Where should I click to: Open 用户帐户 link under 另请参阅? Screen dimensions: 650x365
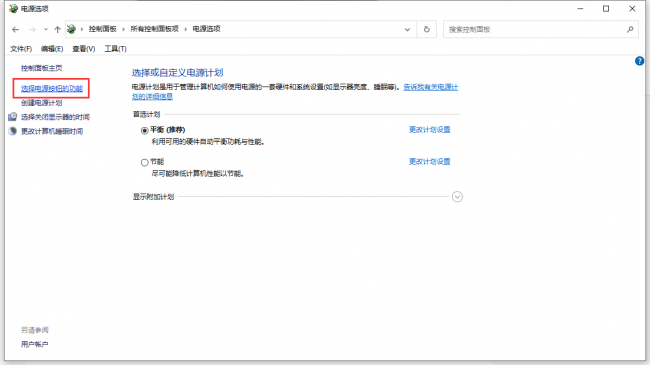click(x=34, y=344)
